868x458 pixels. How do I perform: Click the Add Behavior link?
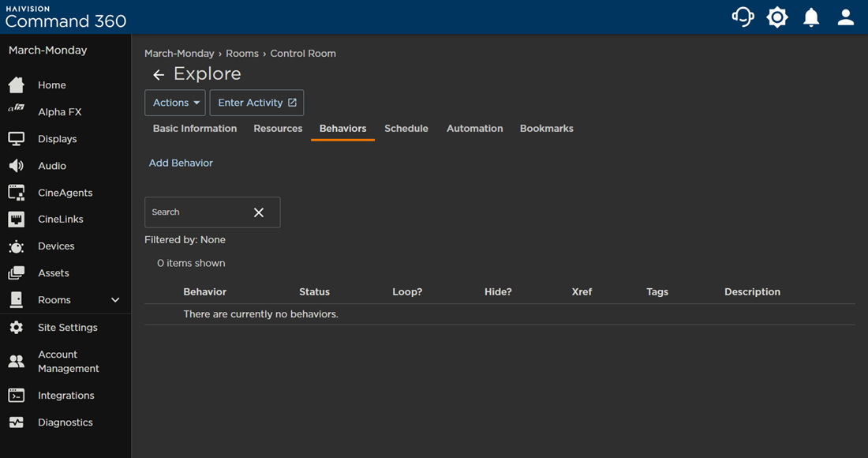(181, 163)
